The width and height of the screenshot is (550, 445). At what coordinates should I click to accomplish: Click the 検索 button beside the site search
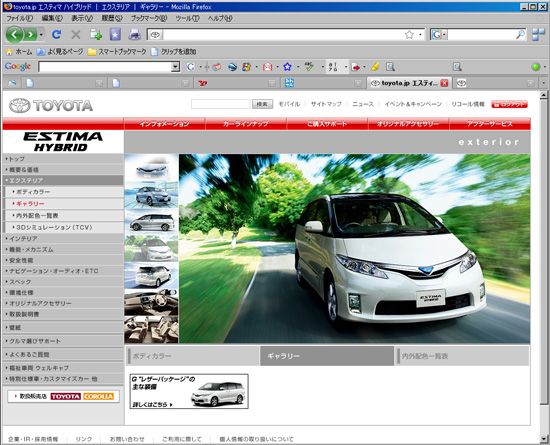[x=262, y=104]
